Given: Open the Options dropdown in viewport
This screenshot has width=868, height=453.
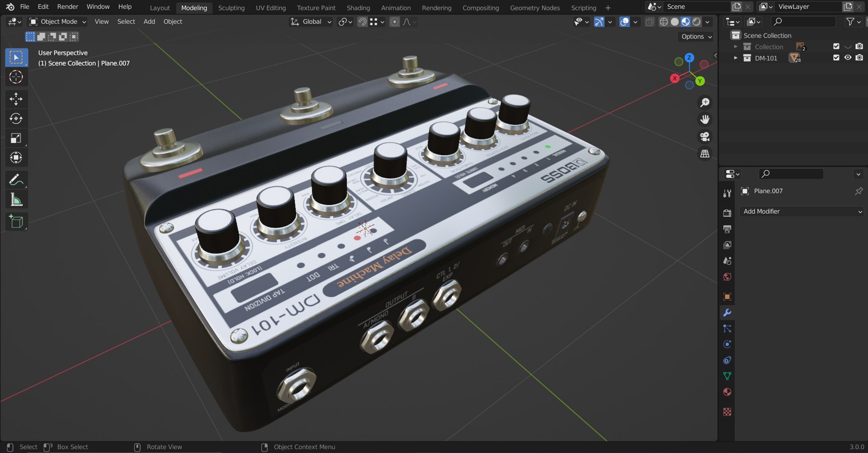Looking at the screenshot, I should tap(696, 37).
